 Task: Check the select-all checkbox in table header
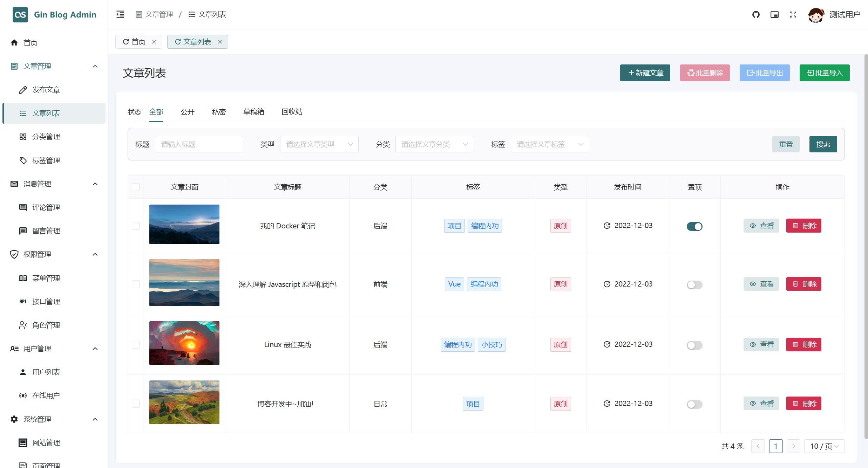136,187
